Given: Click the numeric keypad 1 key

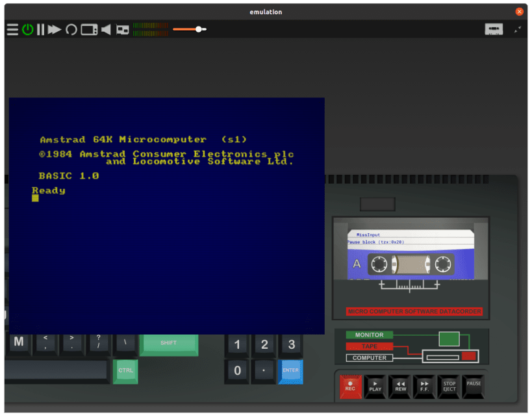Looking at the screenshot, I should [x=237, y=345].
